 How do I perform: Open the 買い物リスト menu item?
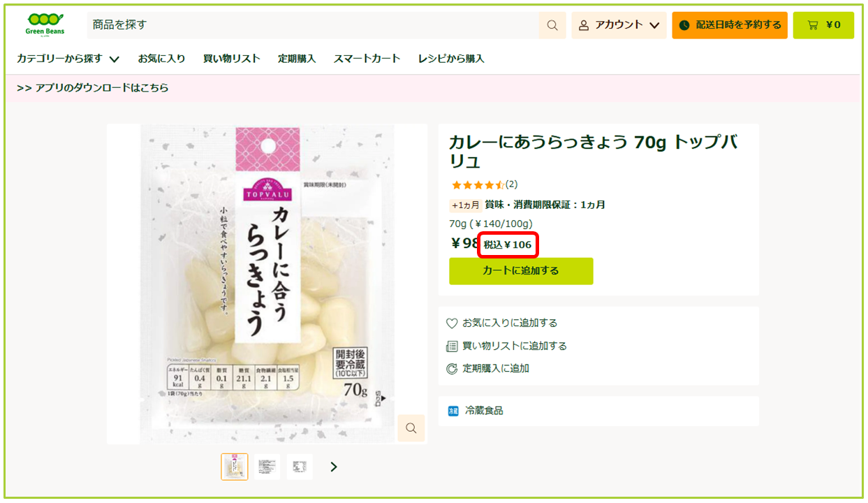tap(232, 59)
